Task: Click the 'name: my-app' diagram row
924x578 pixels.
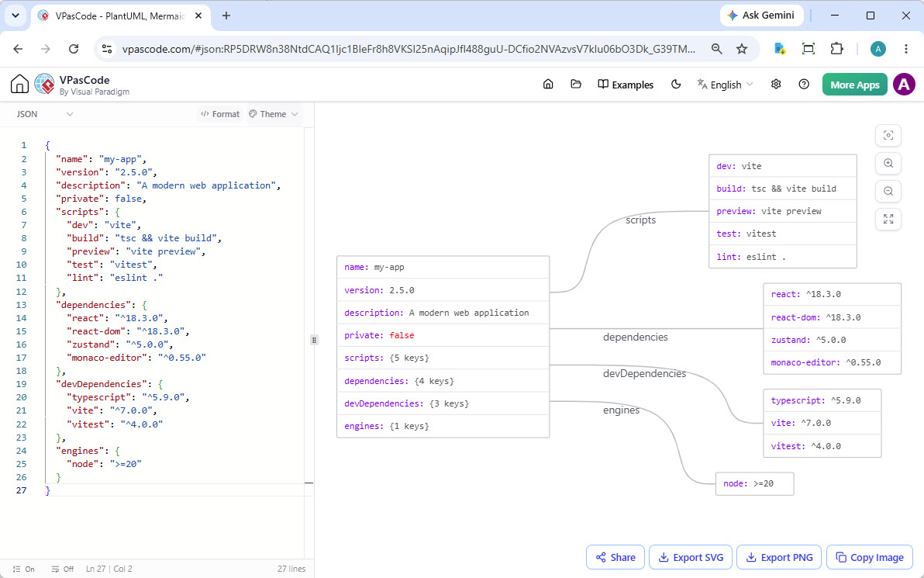Action: coord(443,267)
